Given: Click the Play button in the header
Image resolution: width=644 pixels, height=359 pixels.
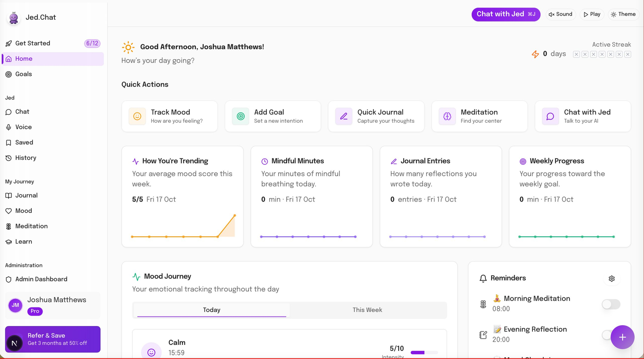Looking at the screenshot, I should click(592, 14).
